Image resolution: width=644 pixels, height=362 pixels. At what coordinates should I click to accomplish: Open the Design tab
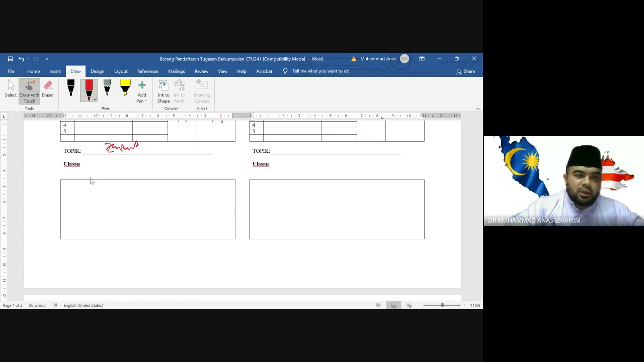click(x=97, y=71)
